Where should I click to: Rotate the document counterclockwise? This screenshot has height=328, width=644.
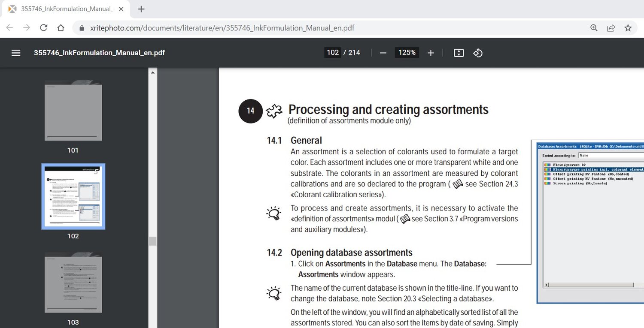(478, 53)
